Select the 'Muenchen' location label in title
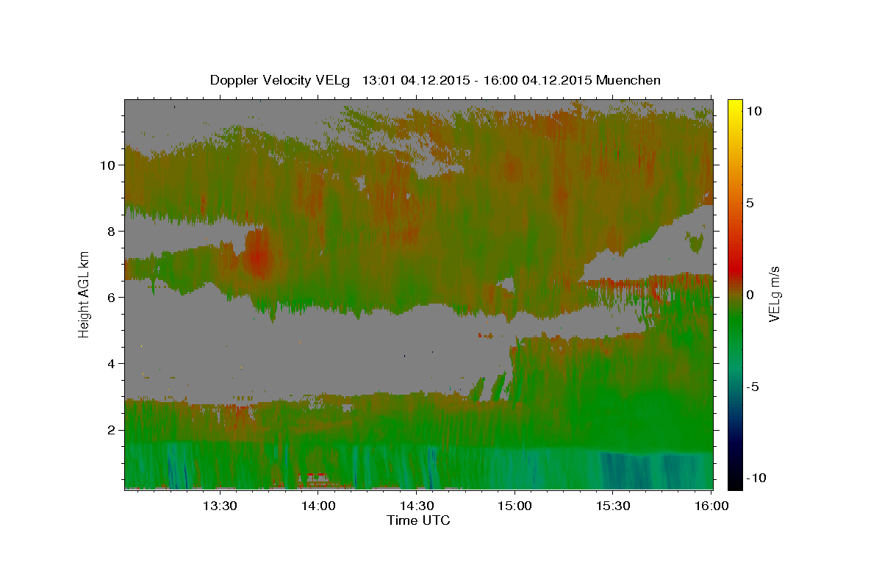 (628, 80)
